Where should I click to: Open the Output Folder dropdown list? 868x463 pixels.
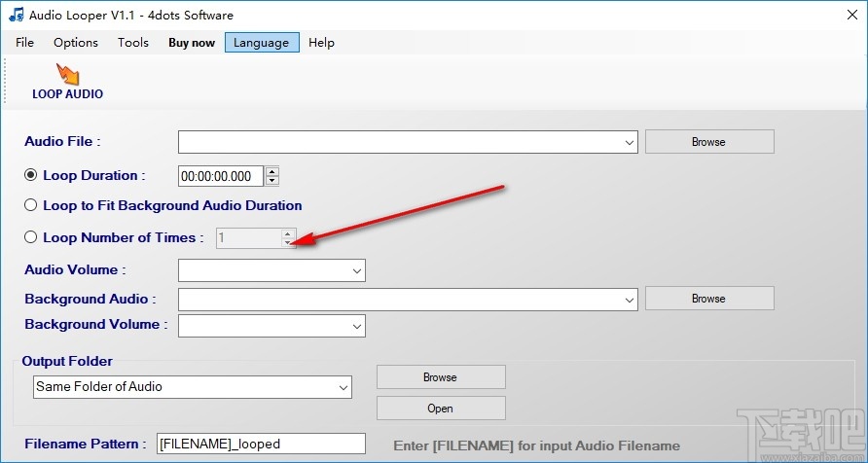tap(344, 387)
